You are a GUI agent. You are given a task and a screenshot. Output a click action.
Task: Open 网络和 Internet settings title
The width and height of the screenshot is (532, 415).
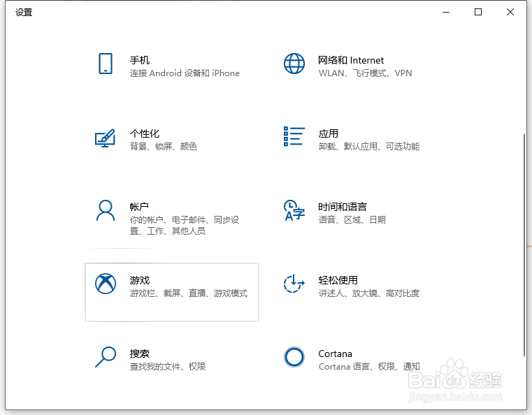click(x=351, y=60)
